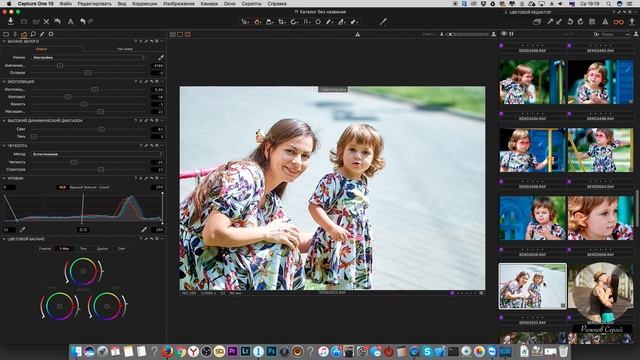Open Photoshop from the Dock
The width and height of the screenshot is (640, 360).
click(x=271, y=351)
